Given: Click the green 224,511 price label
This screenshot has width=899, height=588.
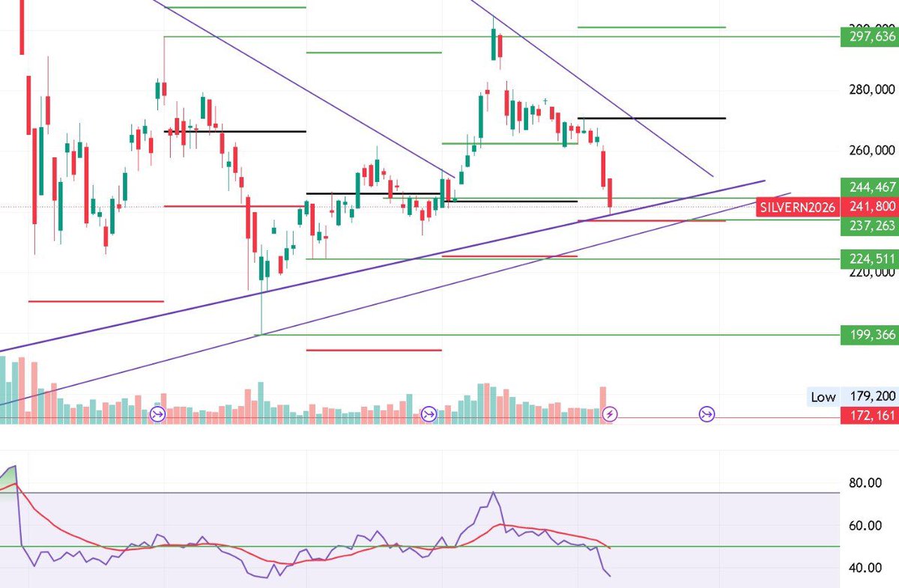Looking at the screenshot, I should (x=868, y=259).
